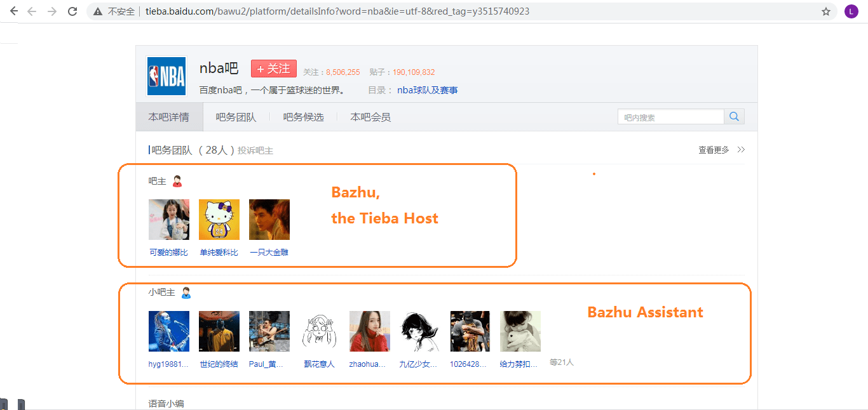Click the red +关注 follow button
Screen dimensions: 868x410
pyautogui.click(x=274, y=69)
